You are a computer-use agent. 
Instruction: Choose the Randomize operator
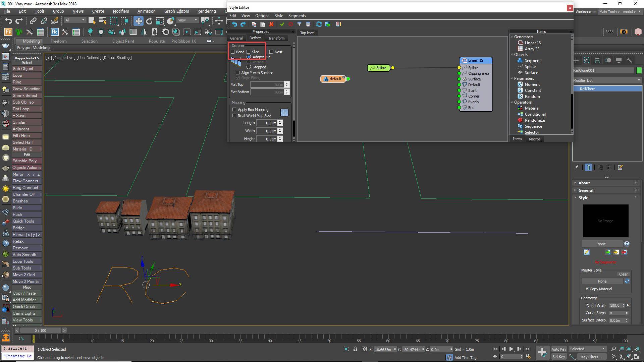pos(534,120)
